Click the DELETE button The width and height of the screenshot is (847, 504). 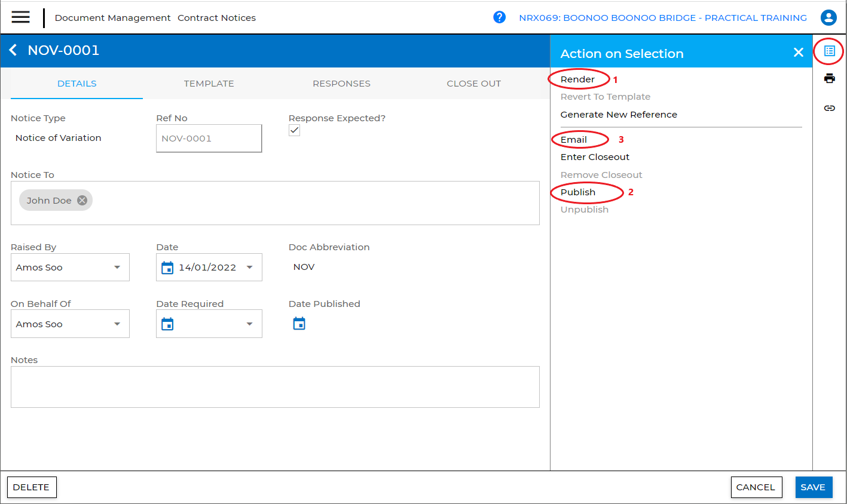pos(32,487)
